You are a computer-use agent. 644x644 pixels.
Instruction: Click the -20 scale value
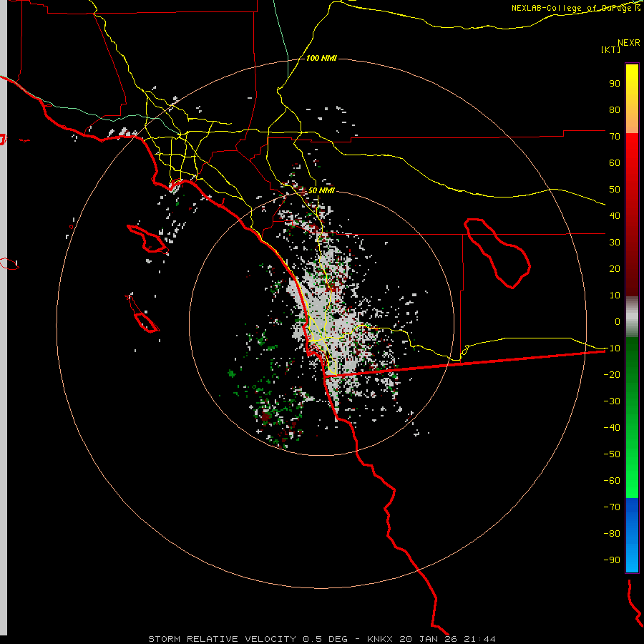tap(612, 374)
